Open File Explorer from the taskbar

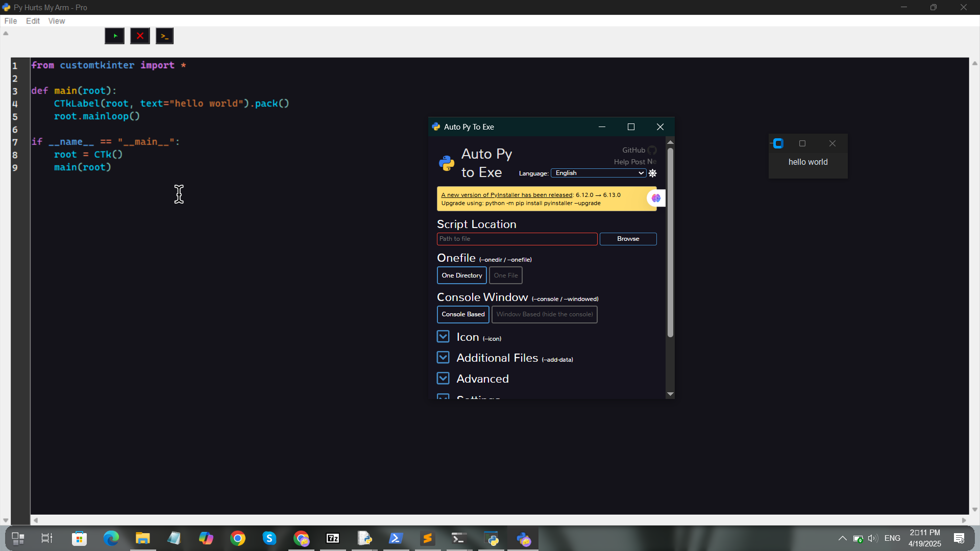(142, 538)
